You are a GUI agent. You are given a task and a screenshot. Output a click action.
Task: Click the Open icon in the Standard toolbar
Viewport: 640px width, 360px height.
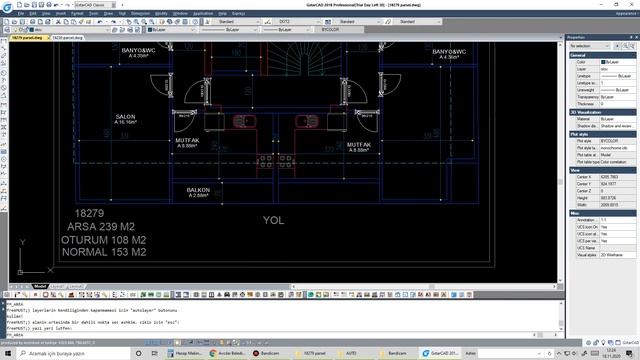pyautogui.click(x=14, y=22)
